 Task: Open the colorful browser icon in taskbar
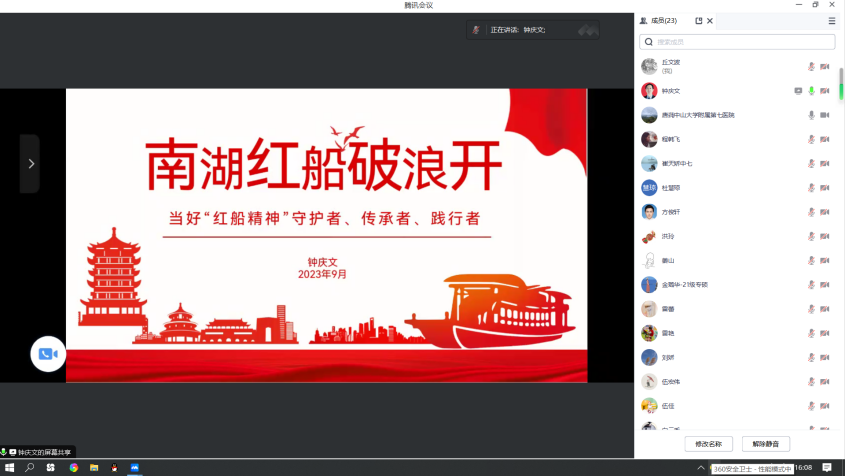(73, 467)
